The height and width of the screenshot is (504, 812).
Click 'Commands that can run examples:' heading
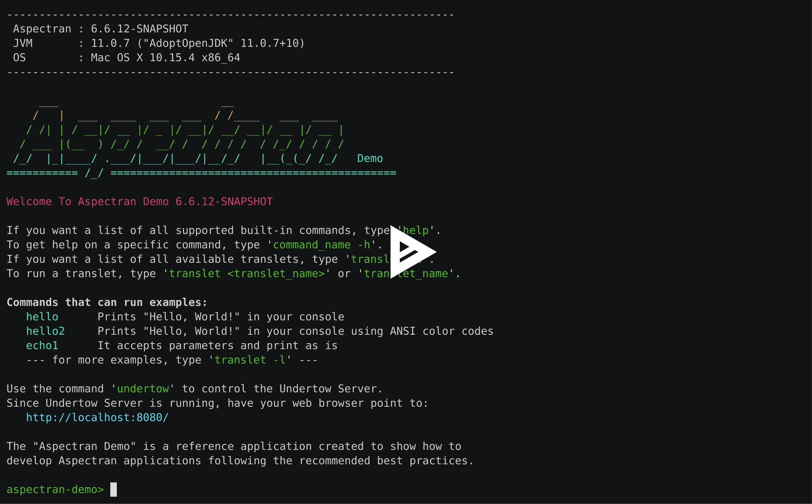pos(107,302)
